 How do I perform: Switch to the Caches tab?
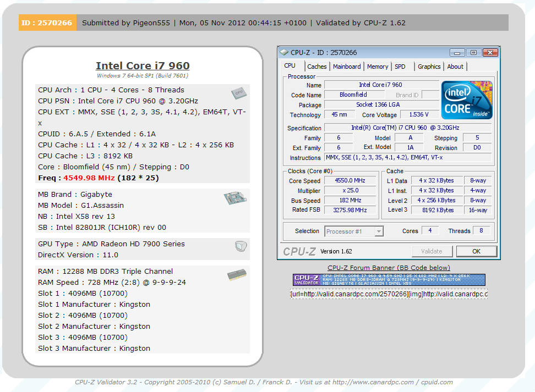point(316,67)
